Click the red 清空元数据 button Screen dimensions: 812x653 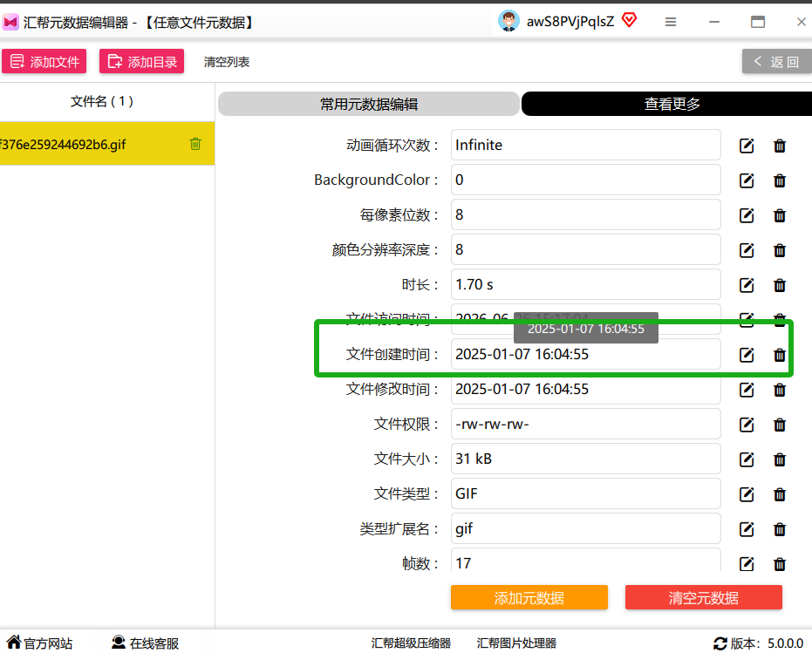pos(704,597)
